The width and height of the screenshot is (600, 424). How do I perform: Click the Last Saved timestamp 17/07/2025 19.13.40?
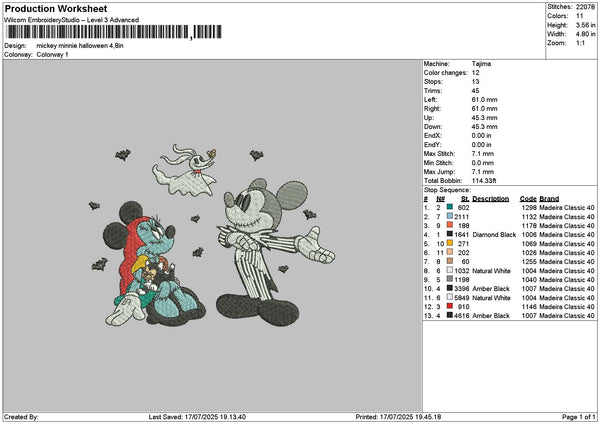[x=215, y=417]
